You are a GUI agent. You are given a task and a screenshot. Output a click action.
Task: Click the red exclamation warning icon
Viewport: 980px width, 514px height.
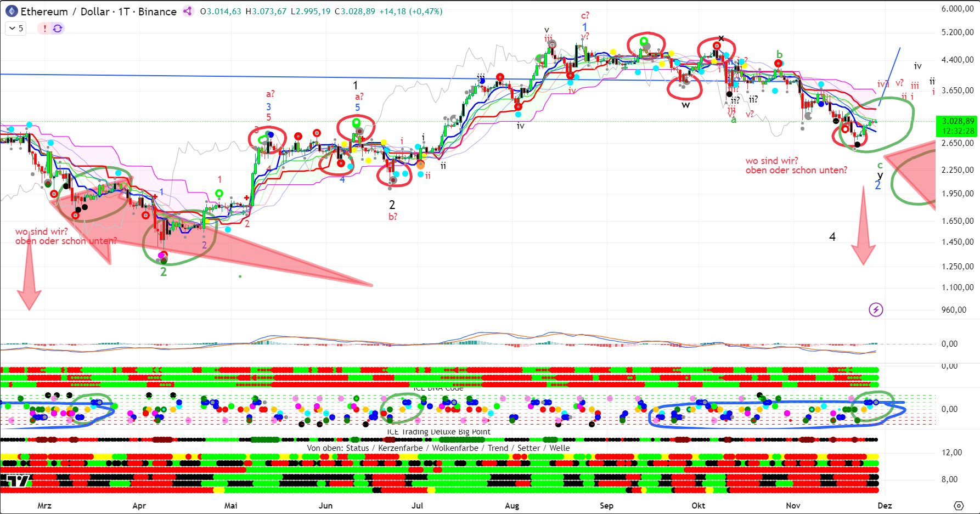[44, 29]
